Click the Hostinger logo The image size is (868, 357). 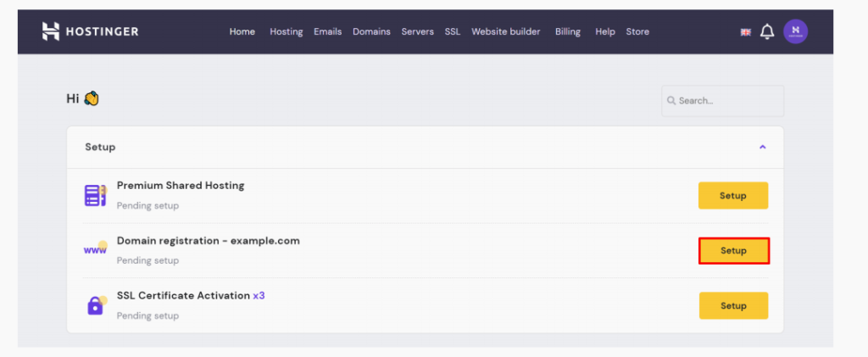90,31
